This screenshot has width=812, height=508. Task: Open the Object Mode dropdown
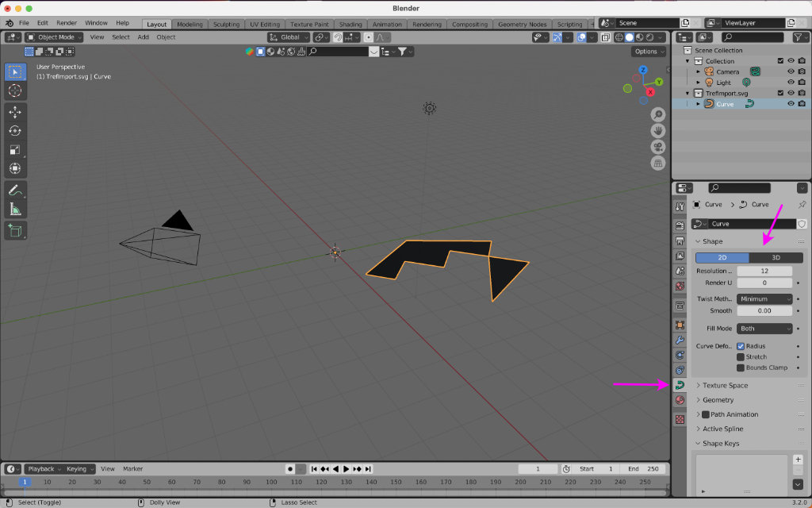pos(54,37)
